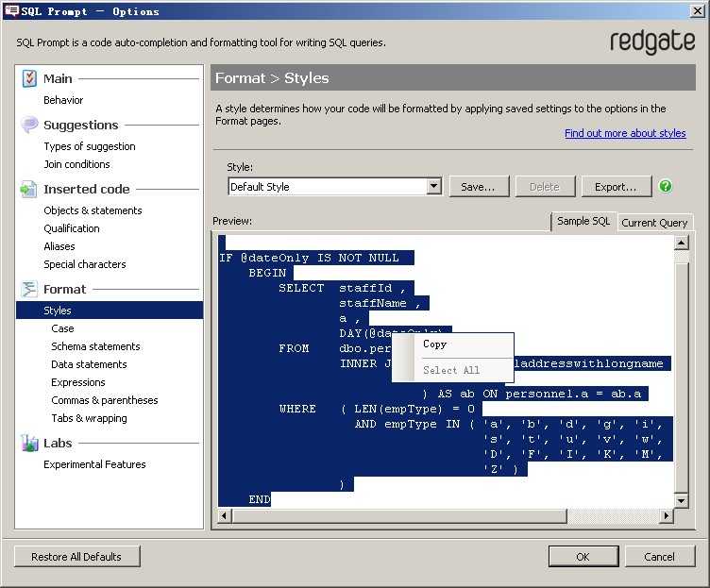Click the 'SELECT staffId ,' line in preview
This screenshot has width=710, height=588.
pyautogui.click(x=342, y=289)
